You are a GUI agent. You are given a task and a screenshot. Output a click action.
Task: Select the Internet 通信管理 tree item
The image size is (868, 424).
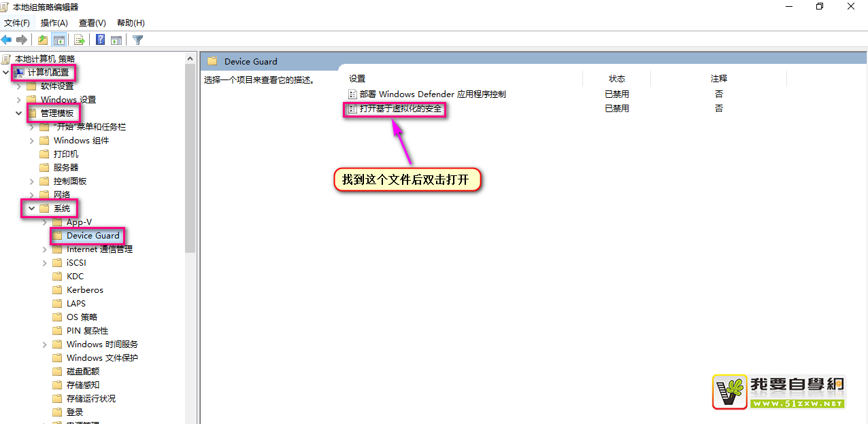(x=99, y=249)
